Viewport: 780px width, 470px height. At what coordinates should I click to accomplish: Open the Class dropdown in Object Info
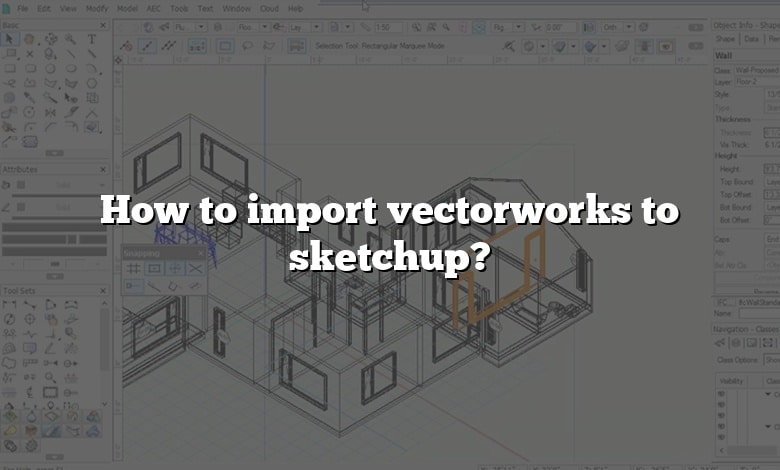point(755,70)
